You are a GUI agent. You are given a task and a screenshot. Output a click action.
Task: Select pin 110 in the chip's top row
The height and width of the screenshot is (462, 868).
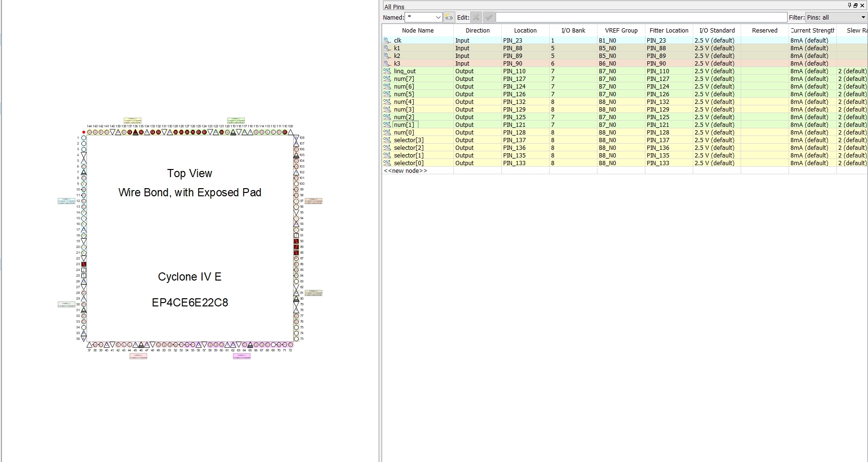click(285, 132)
